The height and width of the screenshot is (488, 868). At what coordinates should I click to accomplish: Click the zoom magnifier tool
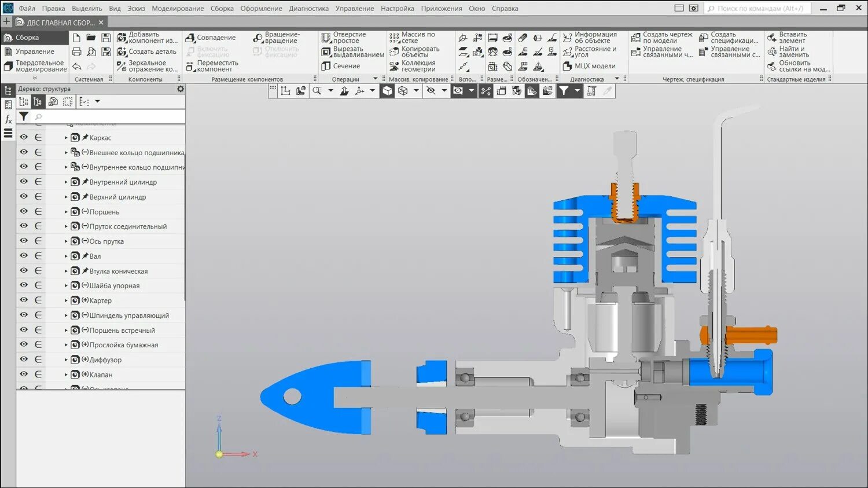click(317, 91)
